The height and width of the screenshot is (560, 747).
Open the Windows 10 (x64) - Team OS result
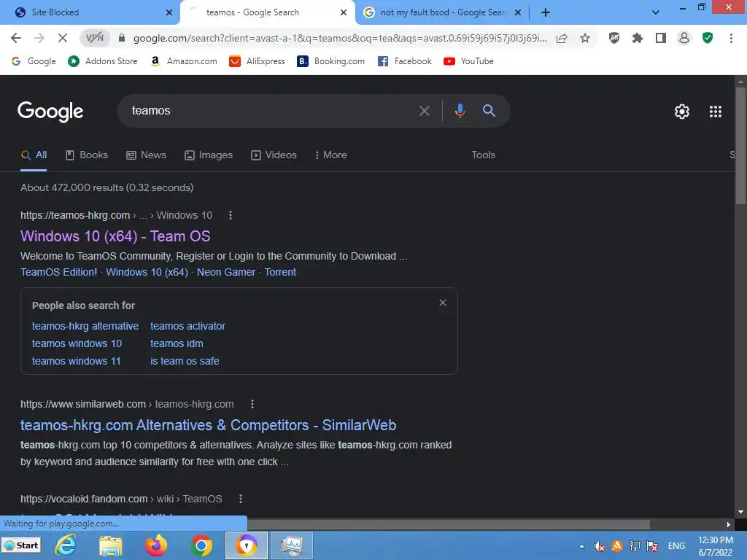pyautogui.click(x=115, y=236)
